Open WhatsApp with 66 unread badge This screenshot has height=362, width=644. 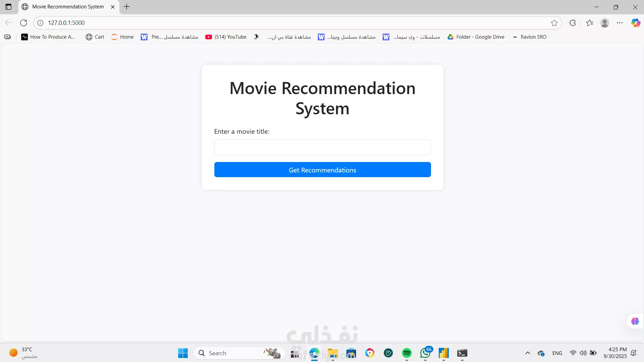(425, 353)
